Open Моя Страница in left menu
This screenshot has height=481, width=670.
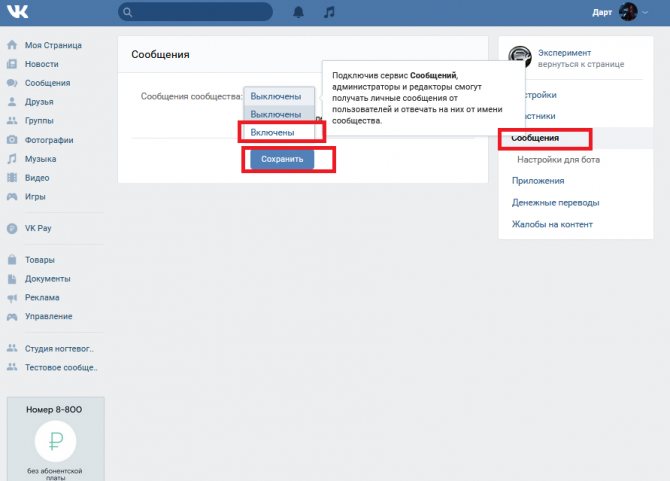(x=53, y=45)
